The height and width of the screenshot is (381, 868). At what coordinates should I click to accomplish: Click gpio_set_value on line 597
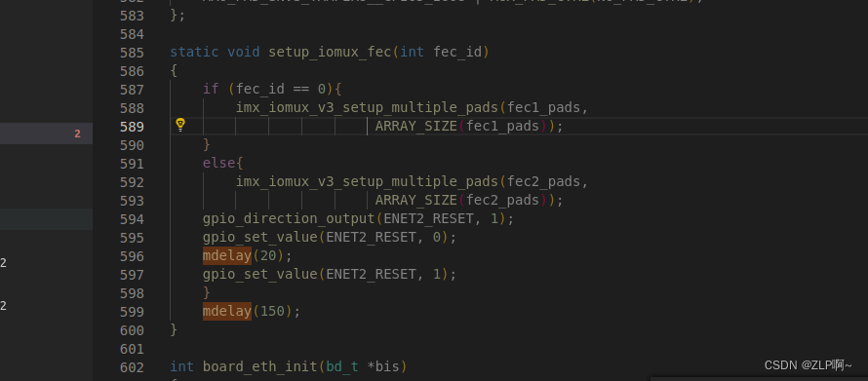point(260,275)
